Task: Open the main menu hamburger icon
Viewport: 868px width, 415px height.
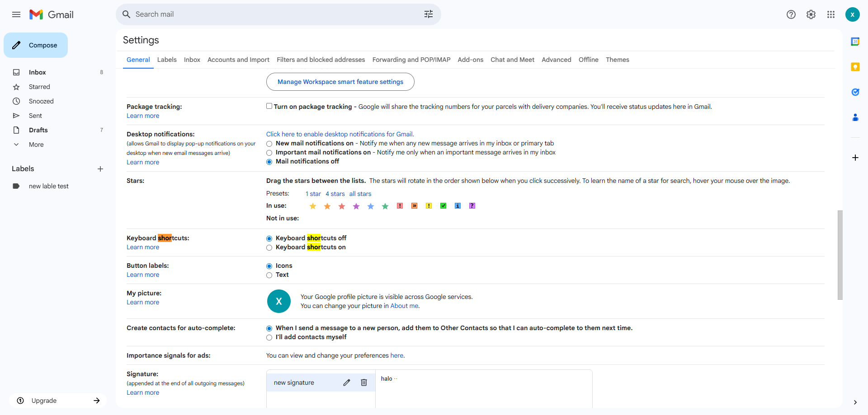Action: [16, 14]
